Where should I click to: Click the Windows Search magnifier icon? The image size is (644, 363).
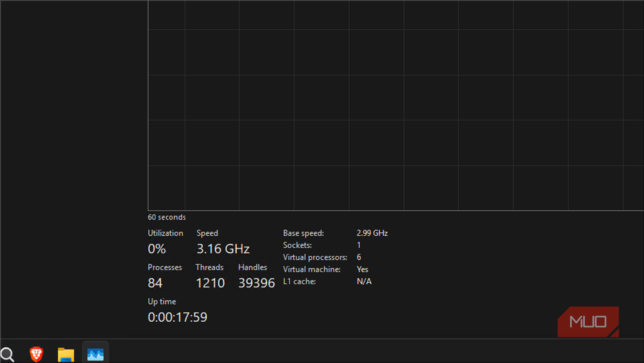pyautogui.click(x=7, y=354)
